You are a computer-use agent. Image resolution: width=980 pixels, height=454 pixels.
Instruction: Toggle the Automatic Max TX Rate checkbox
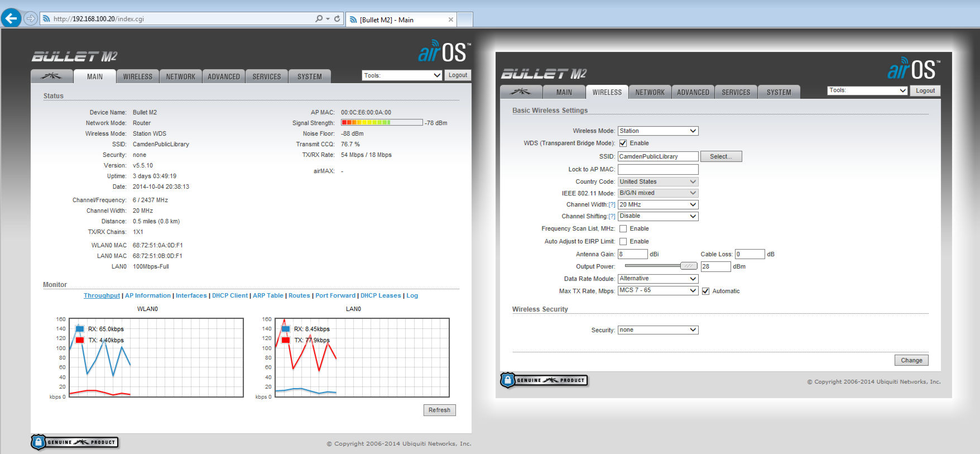coord(705,291)
